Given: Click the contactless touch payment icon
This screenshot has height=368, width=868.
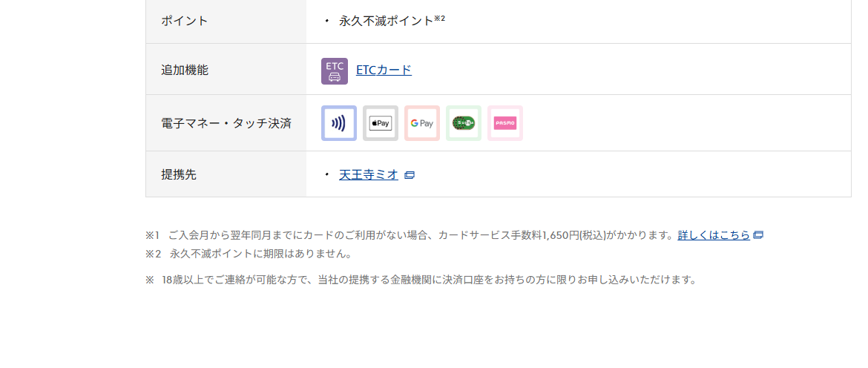Looking at the screenshot, I should [339, 123].
